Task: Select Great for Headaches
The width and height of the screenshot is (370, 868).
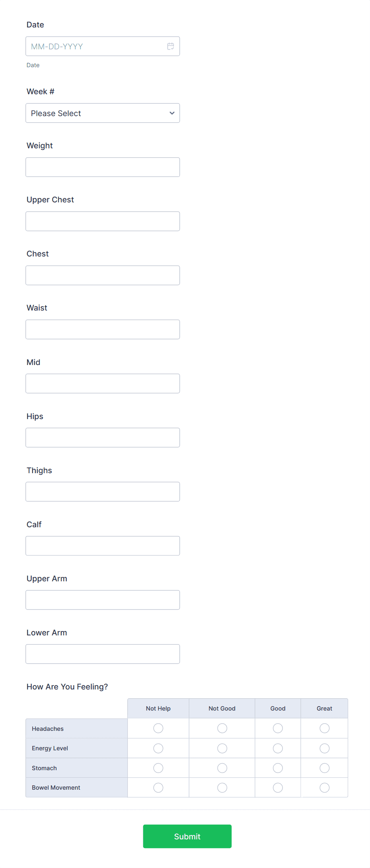Action: pos(324,728)
